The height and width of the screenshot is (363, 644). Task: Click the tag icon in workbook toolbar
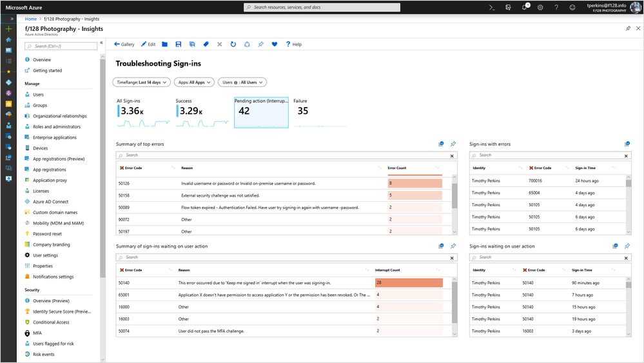coord(206,44)
